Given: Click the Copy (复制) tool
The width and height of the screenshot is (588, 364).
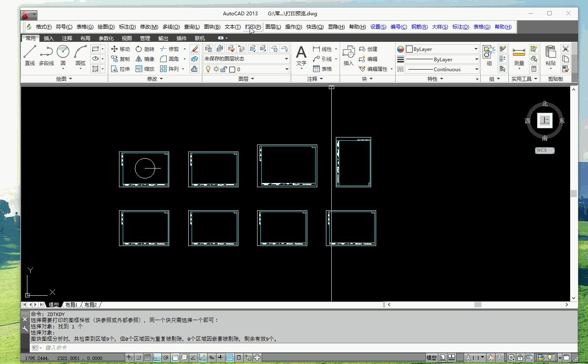Looking at the screenshot, I should tap(121, 59).
